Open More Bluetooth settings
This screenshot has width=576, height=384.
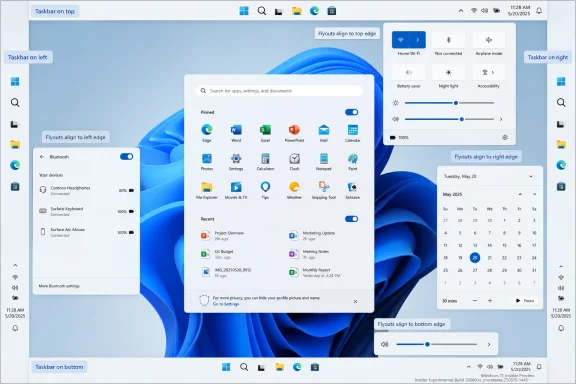59,286
